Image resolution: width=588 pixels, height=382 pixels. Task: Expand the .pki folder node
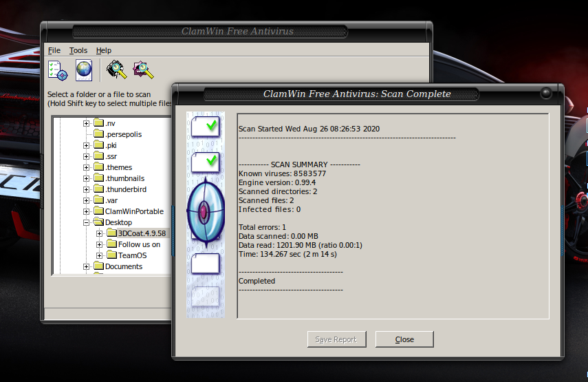(x=86, y=146)
